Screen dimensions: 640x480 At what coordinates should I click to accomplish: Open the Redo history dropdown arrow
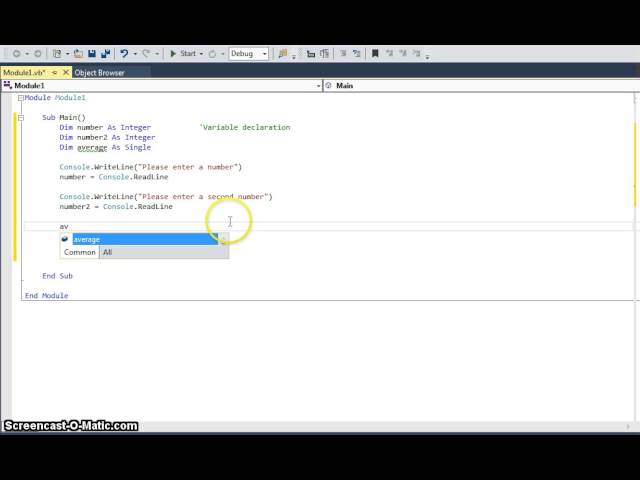156,53
